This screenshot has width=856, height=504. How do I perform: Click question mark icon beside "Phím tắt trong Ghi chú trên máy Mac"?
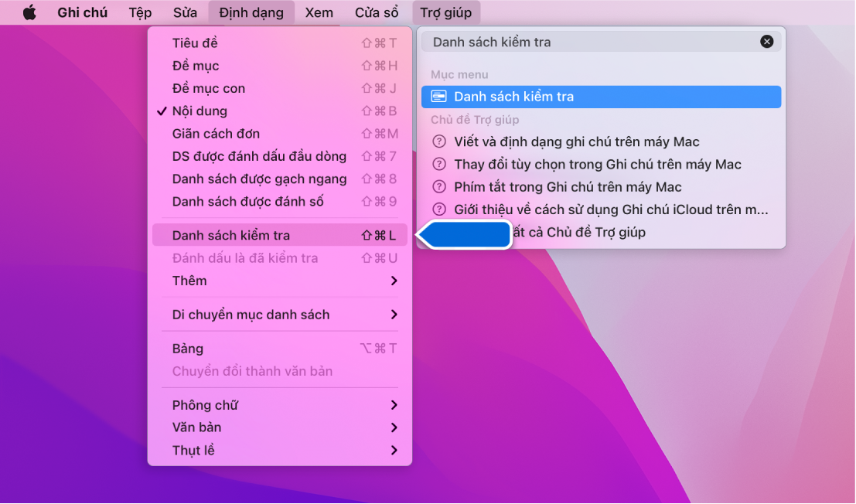pos(438,186)
